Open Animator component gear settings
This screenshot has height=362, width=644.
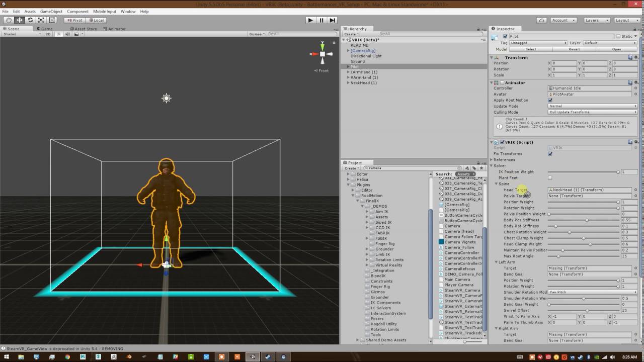click(x=636, y=82)
